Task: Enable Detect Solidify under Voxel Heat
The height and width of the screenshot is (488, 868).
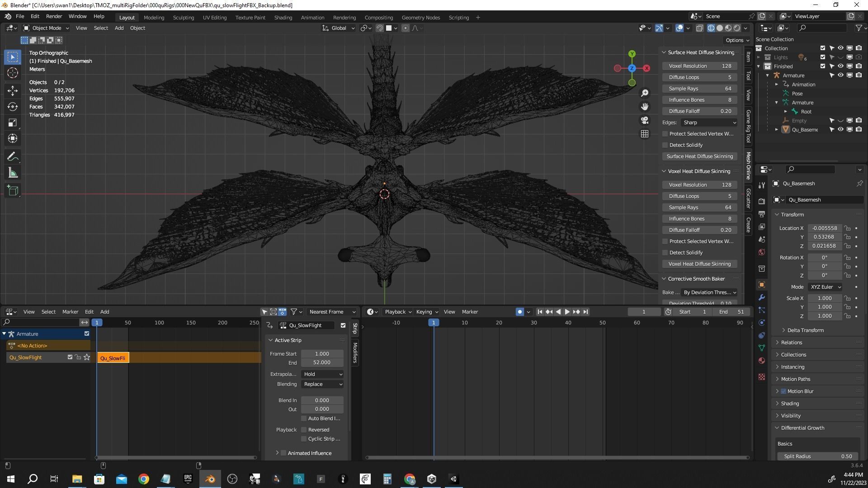Action: click(x=665, y=253)
